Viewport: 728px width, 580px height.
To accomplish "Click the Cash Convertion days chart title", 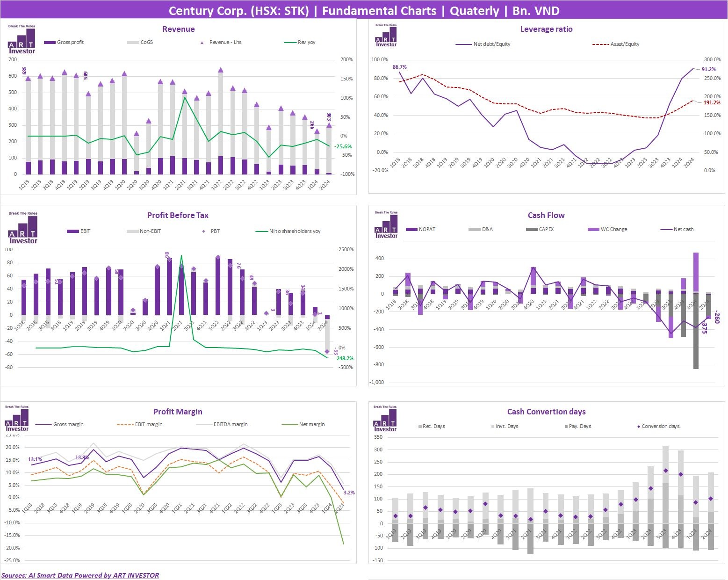I will (546, 412).
